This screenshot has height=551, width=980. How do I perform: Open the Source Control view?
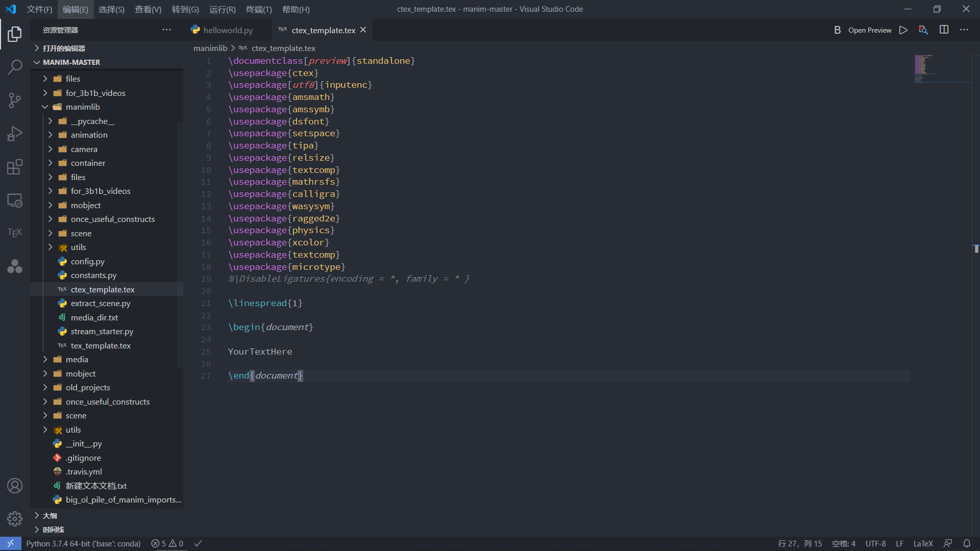tap(15, 100)
